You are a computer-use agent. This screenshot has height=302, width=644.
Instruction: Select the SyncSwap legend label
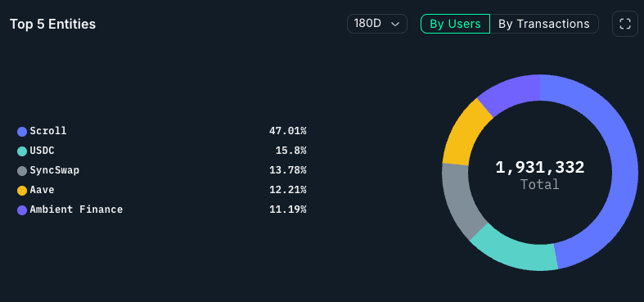click(54, 170)
